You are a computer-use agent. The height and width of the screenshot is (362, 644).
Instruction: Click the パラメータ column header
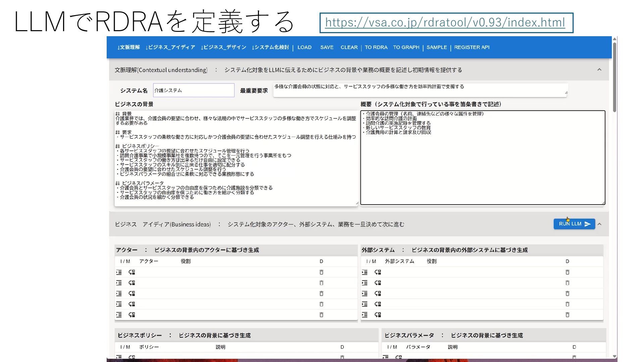point(418,347)
